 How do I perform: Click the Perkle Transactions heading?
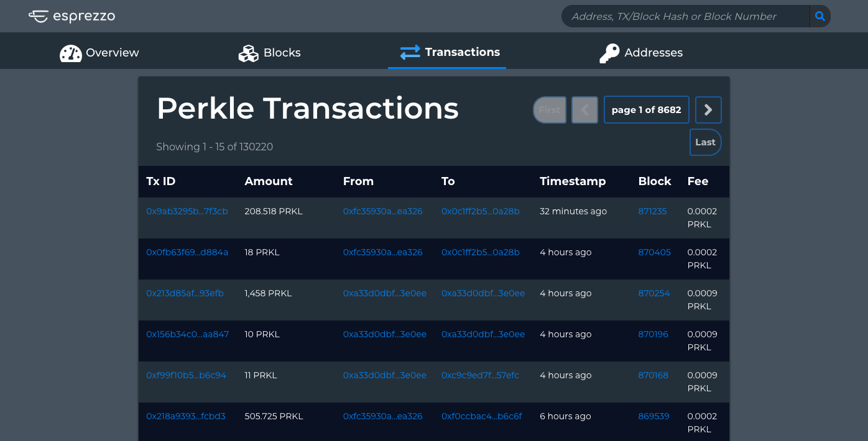[308, 109]
